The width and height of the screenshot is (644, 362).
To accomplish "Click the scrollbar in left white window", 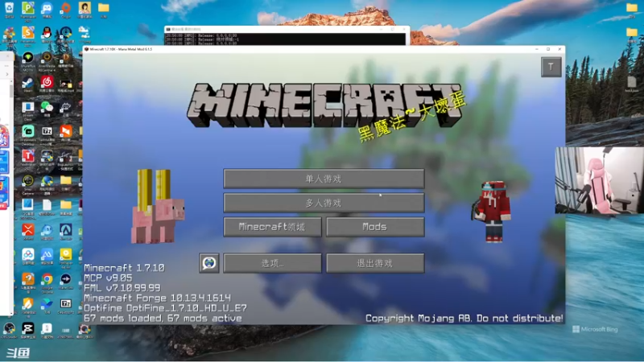I will (x=11, y=89).
